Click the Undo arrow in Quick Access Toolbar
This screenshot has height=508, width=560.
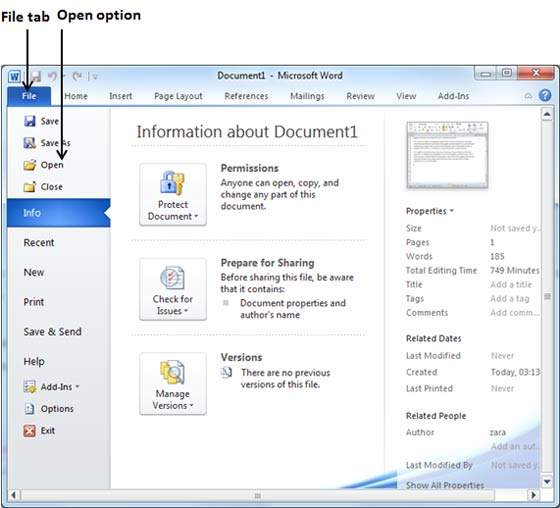point(53,76)
